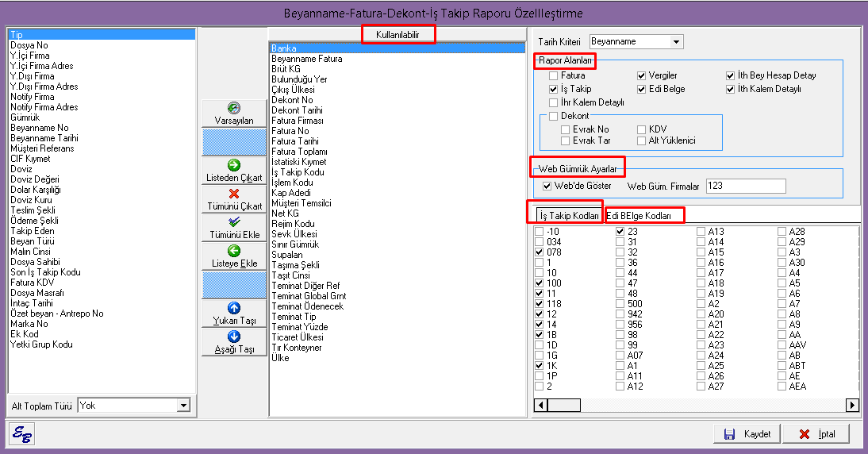Select Dosya No in selected fields
The height and width of the screenshot is (454, 868).
(102, 45)
